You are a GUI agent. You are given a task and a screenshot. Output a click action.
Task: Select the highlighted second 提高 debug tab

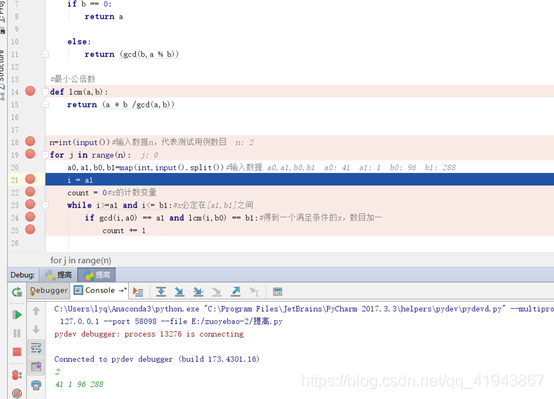coord(96,275)
